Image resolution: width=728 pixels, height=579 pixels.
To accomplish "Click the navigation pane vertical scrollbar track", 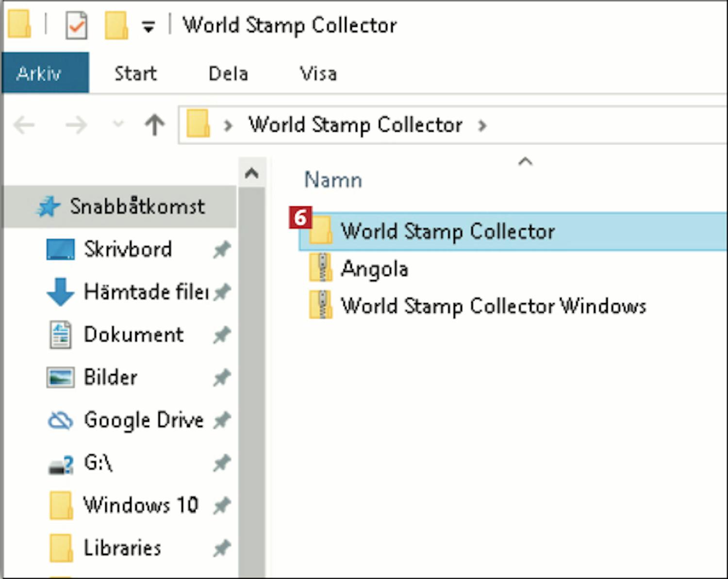I will click(x=251, y=382).
